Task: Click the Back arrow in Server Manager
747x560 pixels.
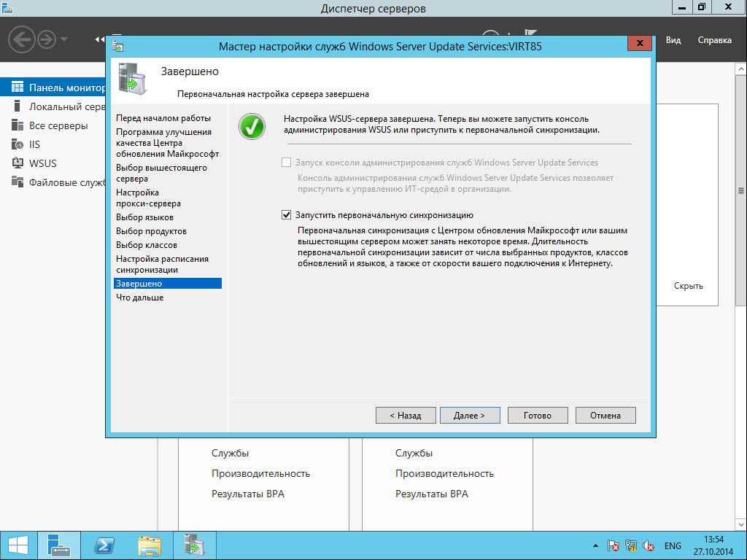Action: (21, 39)
